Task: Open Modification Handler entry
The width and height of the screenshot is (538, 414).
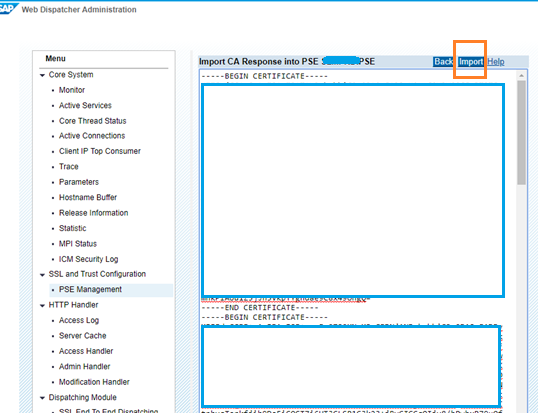Action: pos(94,382)
